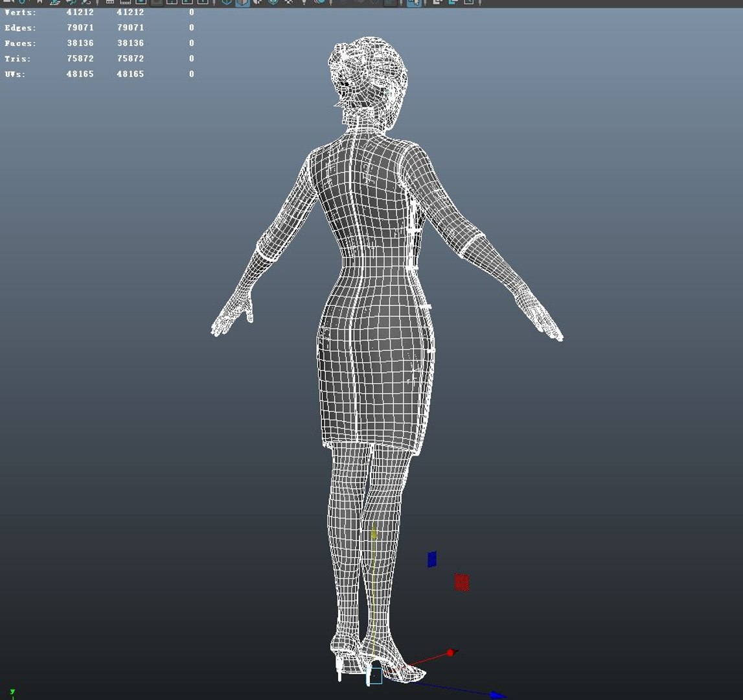Select the wireframe cube display icon
Viewport: 743px width, 700px height.
pyautogui.click(x=227, y=3)
